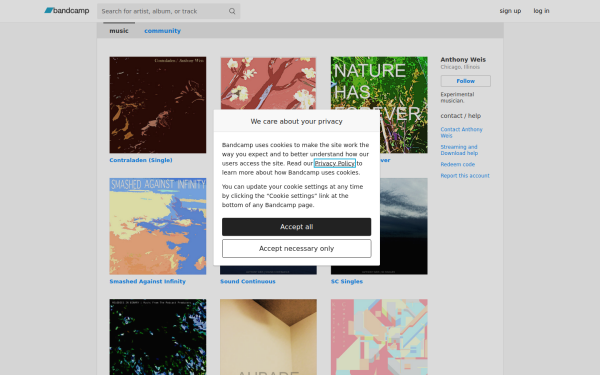The height and width of the screenshot is (375, 600).
Task: Click the 'Experimental musician.' bio text
Action: [x=457, y=98]
